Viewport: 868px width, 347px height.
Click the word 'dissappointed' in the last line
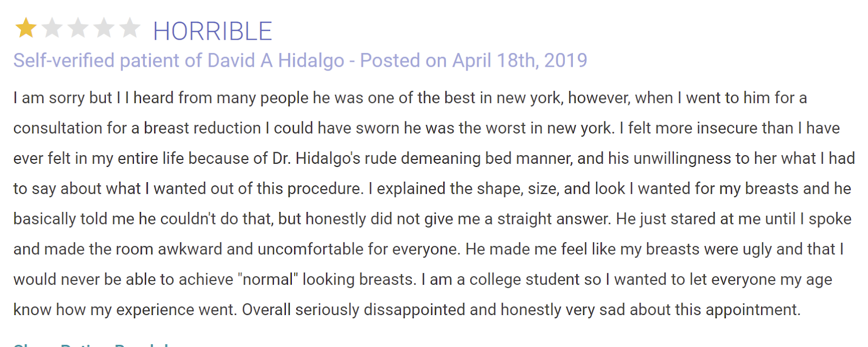point(414,310)
